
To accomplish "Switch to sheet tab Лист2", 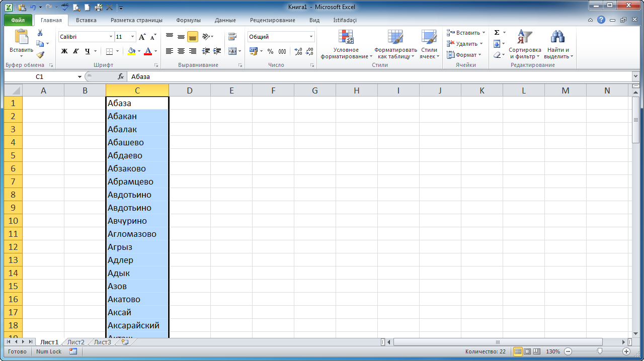I will [76, 342].
